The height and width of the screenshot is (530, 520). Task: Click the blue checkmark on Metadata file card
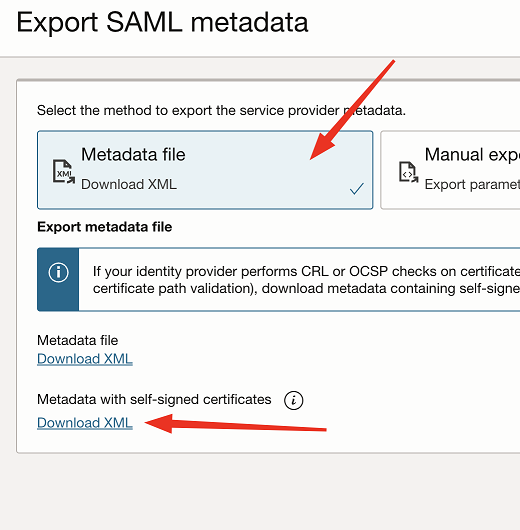(357, 189)
